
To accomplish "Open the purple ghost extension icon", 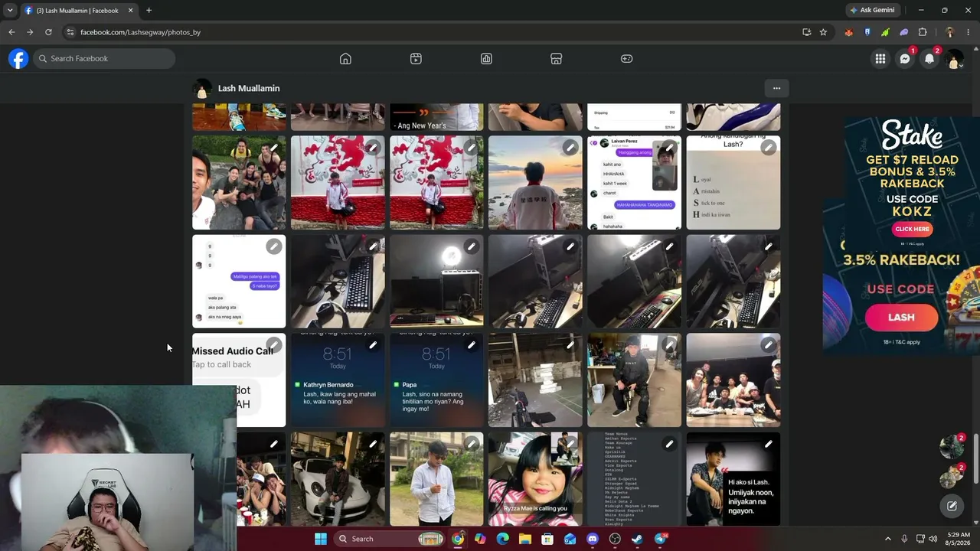I will [904, 32].
